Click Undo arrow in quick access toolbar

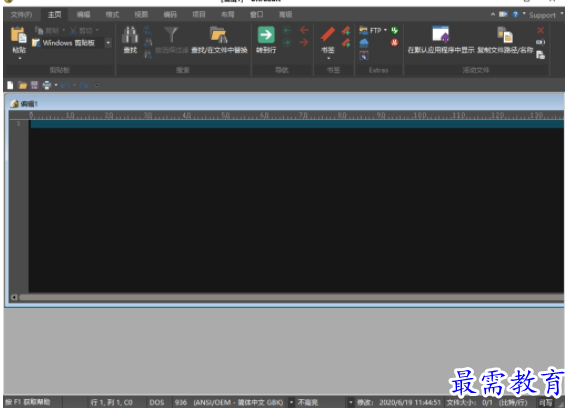65,86
